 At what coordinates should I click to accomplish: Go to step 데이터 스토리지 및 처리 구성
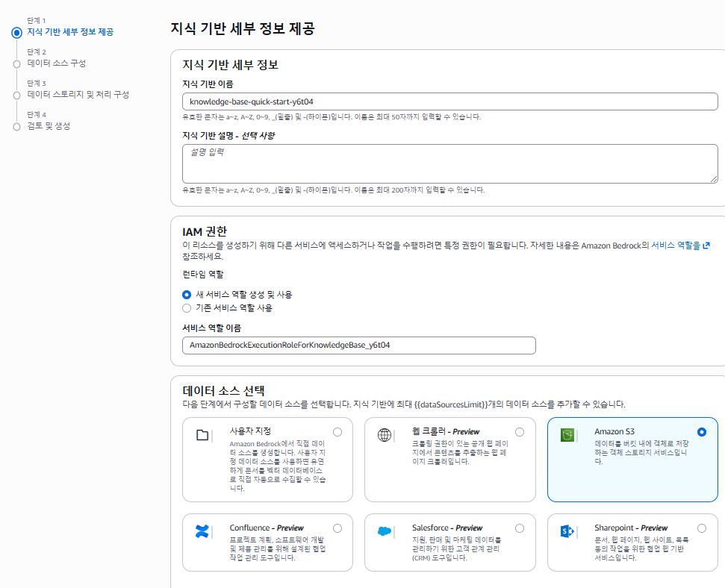pyautogui.click(x=78, y=95)
